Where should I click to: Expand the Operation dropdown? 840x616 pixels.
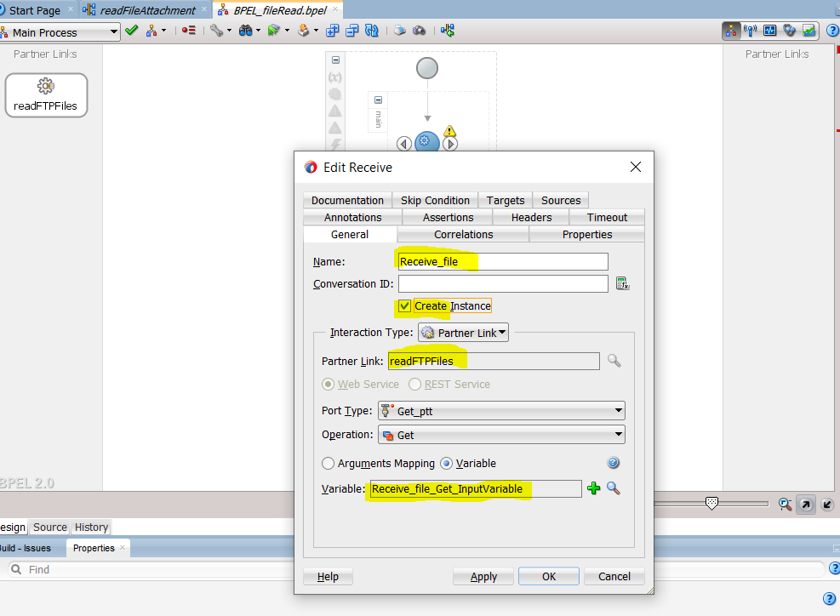(x=510, y=435)
